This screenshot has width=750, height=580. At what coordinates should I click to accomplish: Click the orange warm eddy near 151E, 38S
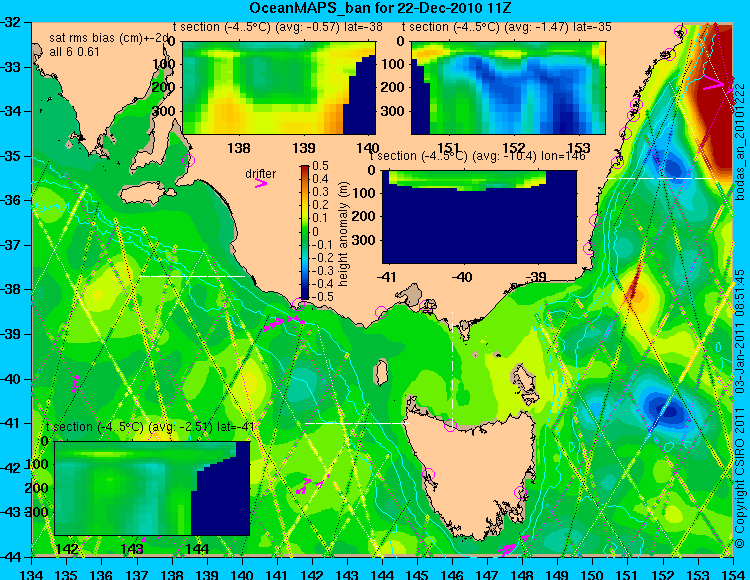coord(636,293)
